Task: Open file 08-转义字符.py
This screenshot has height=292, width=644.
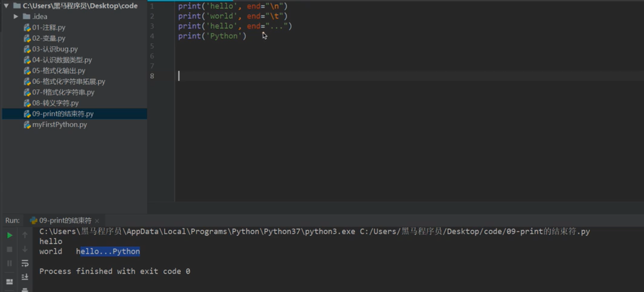Action: pos(55,103)
